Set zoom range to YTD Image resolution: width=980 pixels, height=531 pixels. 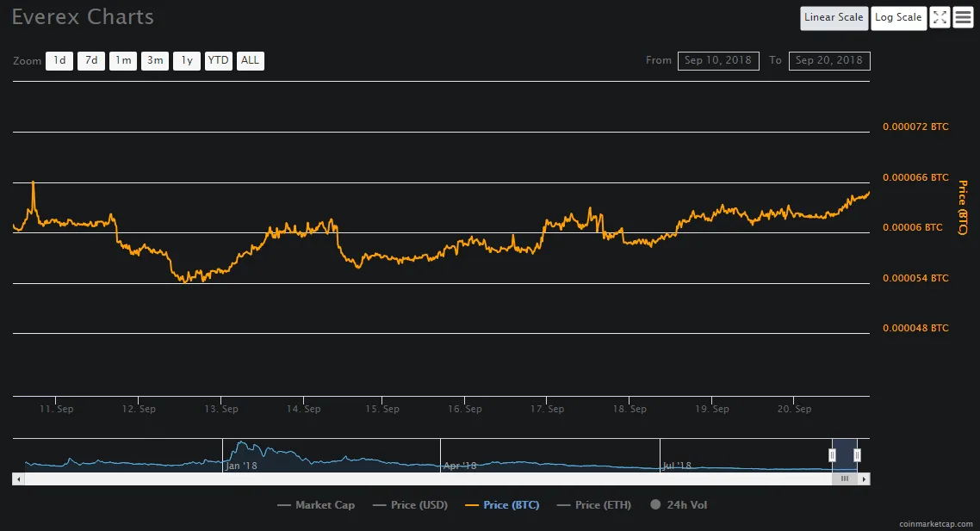pyautogui.click(x=218, y=60)
